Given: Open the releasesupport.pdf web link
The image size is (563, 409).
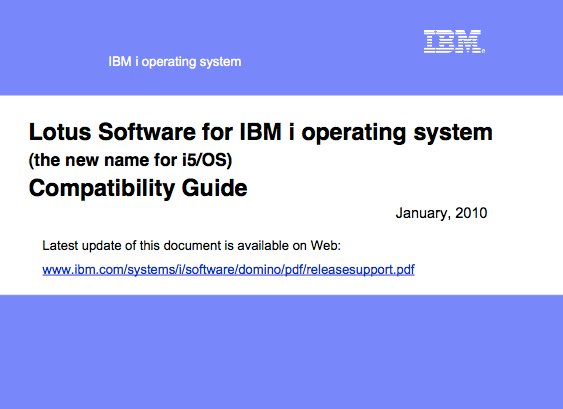Looking at the screenshot, I should pyautogui.click(x=228, y=269).
